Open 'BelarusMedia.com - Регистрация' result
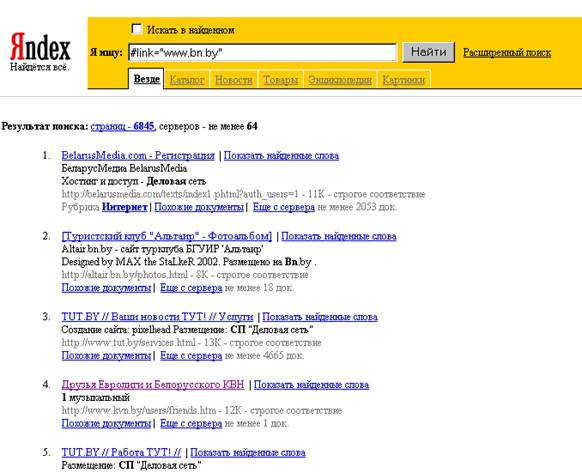 [138, 156]
